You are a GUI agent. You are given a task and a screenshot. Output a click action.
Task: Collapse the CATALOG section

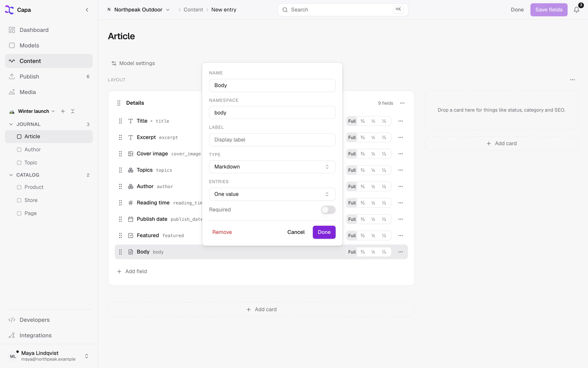coord(11,175)
